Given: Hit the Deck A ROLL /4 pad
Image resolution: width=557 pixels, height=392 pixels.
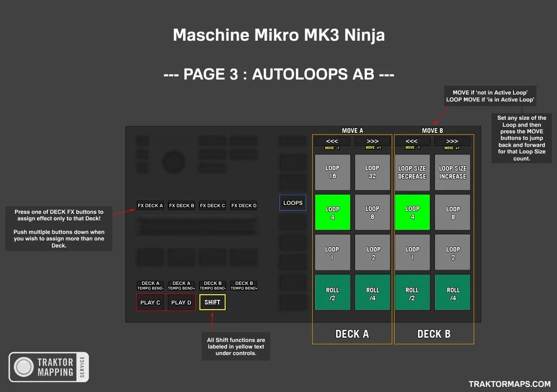Looking at the screenshot, I should point(372,292).
